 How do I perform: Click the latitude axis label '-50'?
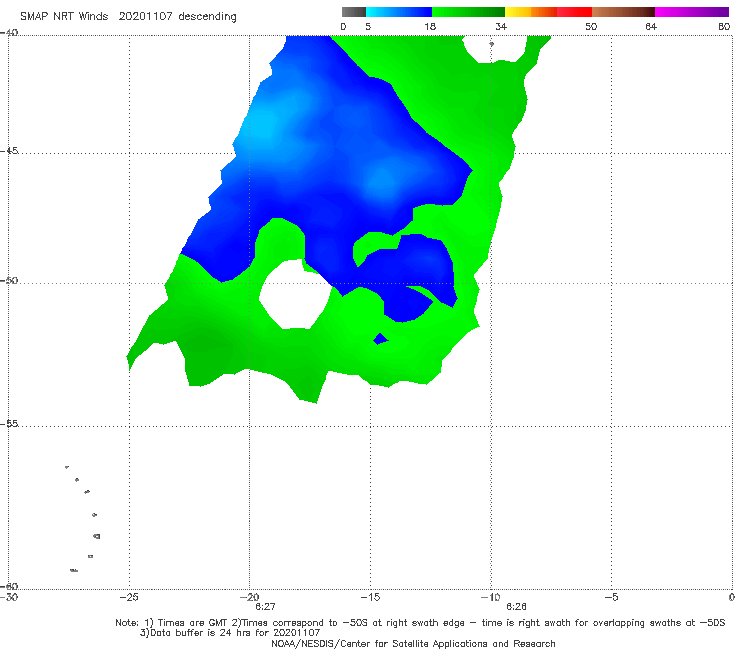click(9, 281)
